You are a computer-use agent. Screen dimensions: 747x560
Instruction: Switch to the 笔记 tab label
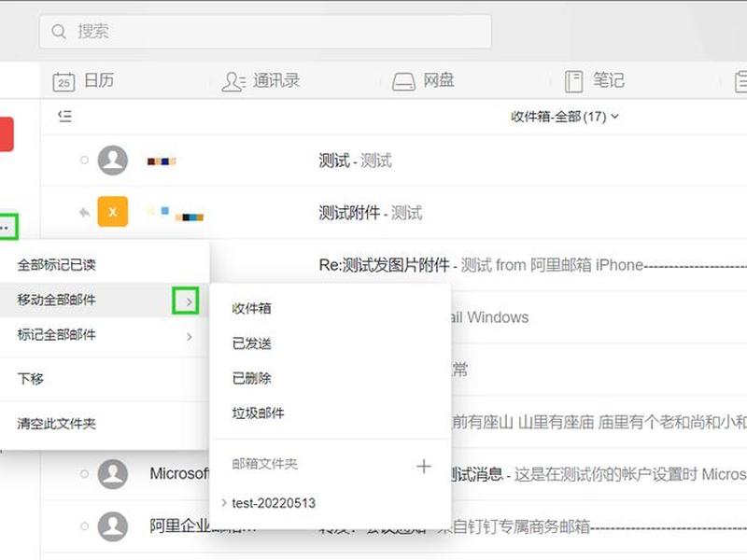click(x=609, y=80)
